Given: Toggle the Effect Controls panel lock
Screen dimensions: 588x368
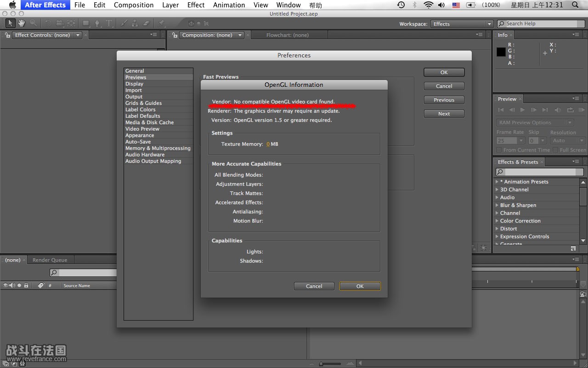Looking at the screenshot, I should pyautogui.click(x=8, y=35).
